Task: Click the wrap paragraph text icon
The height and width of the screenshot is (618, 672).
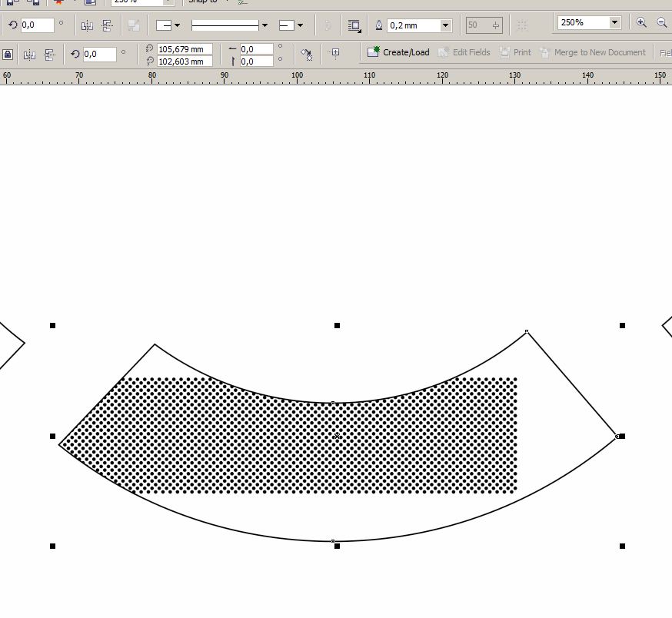Action: pos(354,25)
